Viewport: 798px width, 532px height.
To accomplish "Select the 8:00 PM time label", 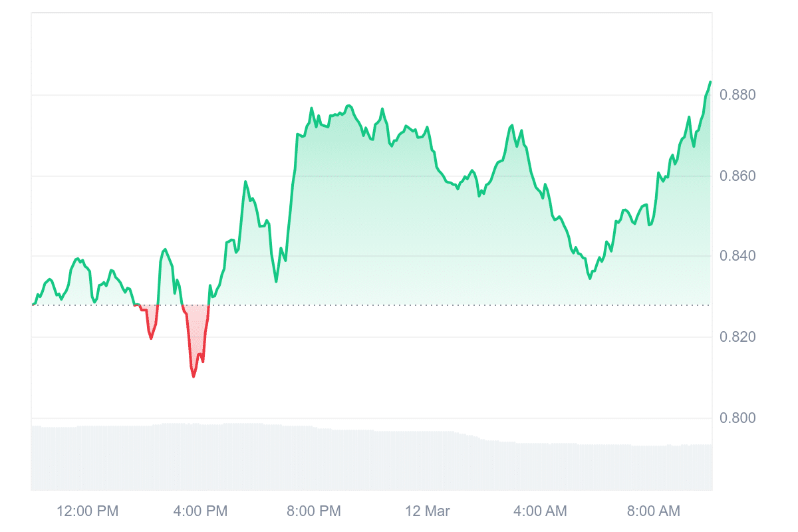I will pyautogui.click(x=313, y=511).
